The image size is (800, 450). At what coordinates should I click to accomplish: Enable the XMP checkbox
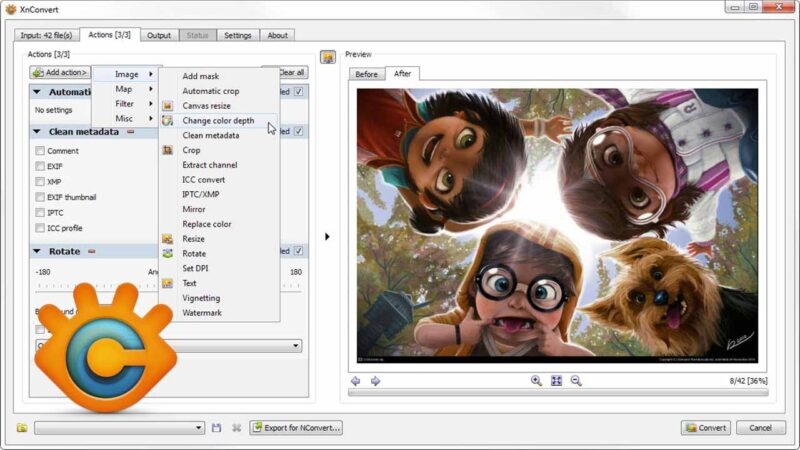[40, 182]
